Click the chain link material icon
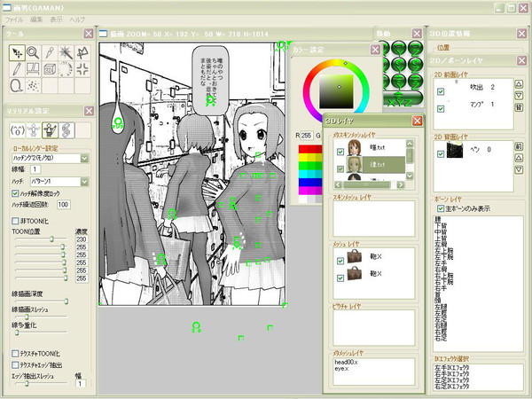532x399 pixels. pyautogui.click(x=66, y=130)
